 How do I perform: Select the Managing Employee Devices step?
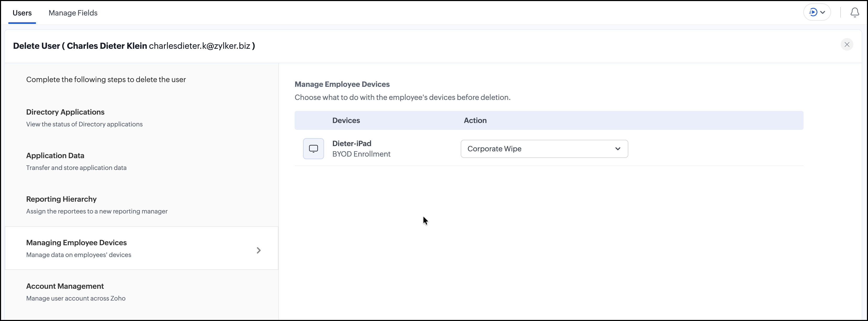pyautogui.click(x=141, y=248)
